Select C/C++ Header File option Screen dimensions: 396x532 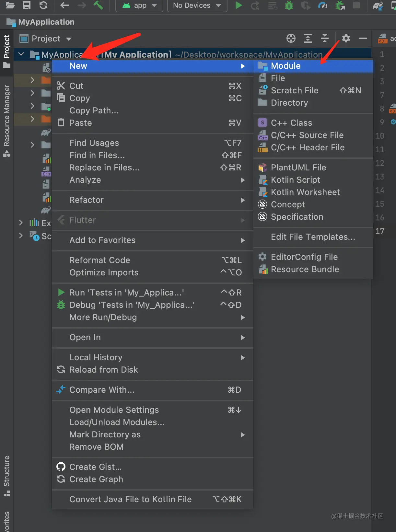click(x=313, y=147)
